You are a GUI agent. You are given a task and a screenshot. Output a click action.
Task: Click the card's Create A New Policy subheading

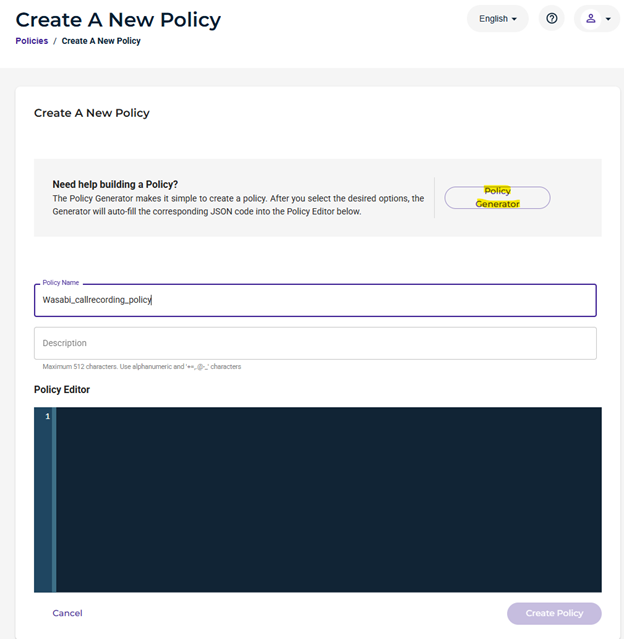point(92,113)
